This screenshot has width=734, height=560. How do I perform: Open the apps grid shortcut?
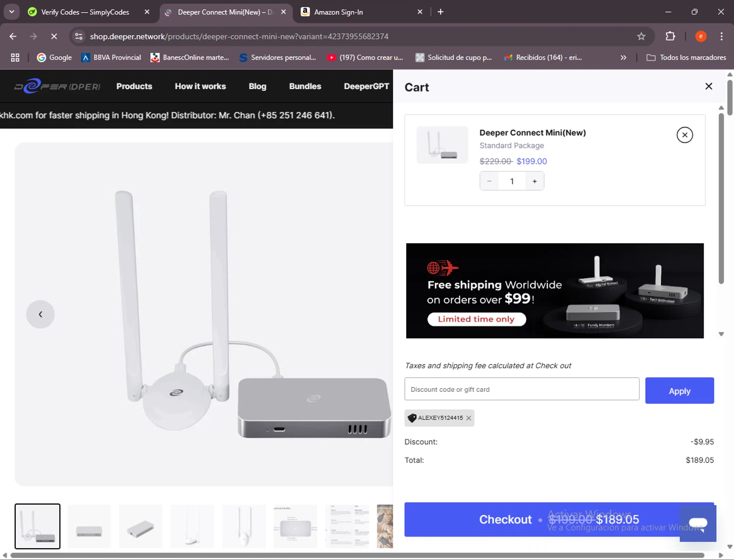coord(15,58)
